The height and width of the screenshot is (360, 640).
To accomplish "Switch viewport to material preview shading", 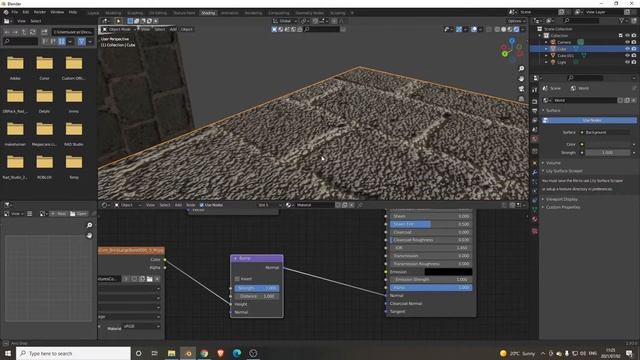I will [x=510, y=29].
